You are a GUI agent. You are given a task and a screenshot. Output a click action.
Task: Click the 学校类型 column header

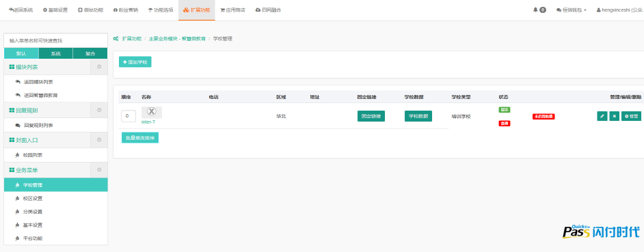(461, 97)
